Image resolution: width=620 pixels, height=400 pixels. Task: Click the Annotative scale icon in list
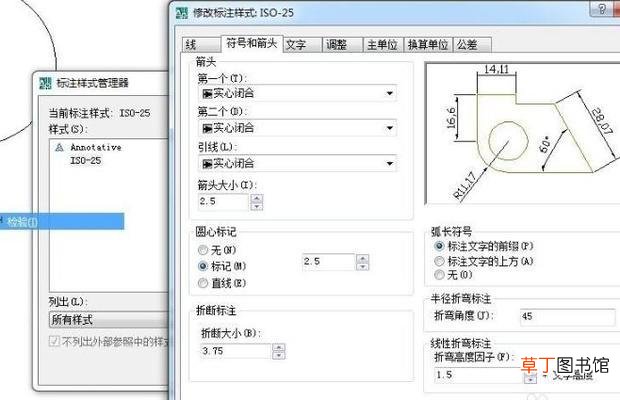pos(60,148)
